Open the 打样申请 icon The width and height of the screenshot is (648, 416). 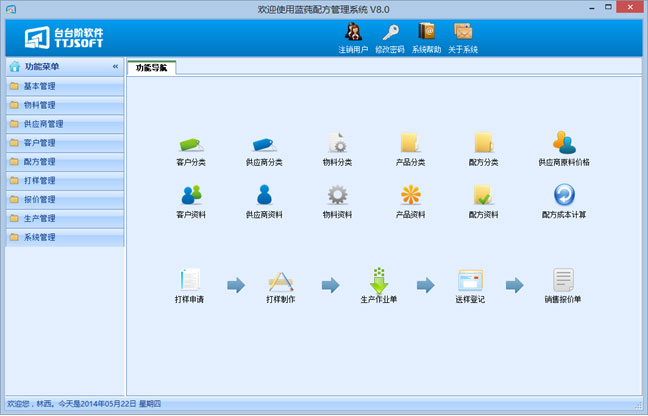189,281
